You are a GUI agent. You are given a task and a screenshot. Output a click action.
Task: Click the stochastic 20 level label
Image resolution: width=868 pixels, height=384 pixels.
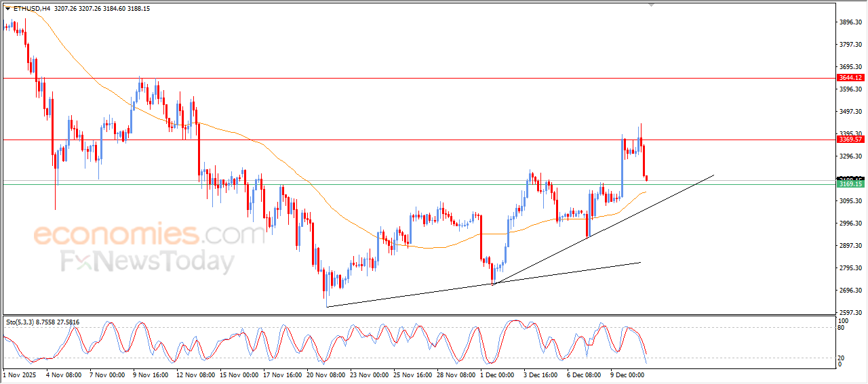[x=843, y=358]
